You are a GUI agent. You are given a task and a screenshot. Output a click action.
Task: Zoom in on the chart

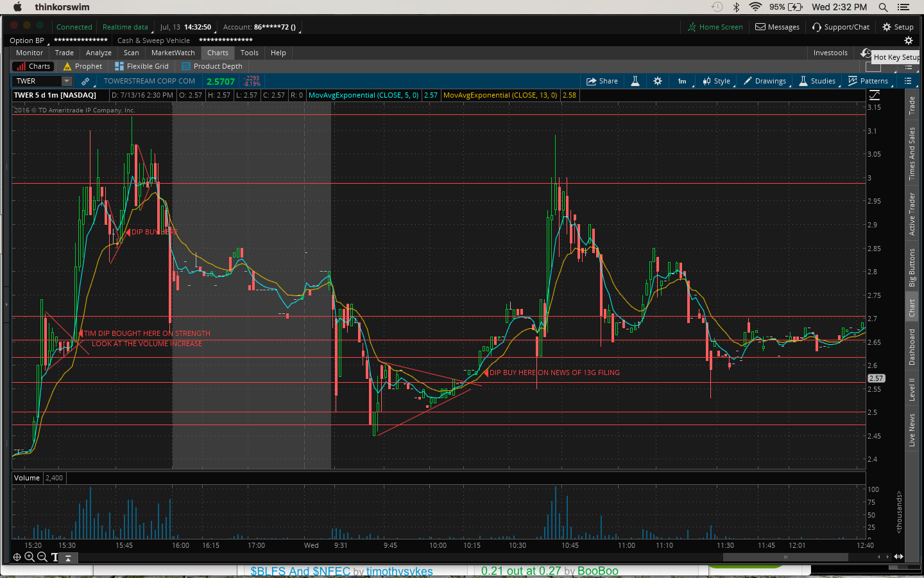tap(30, 557)
